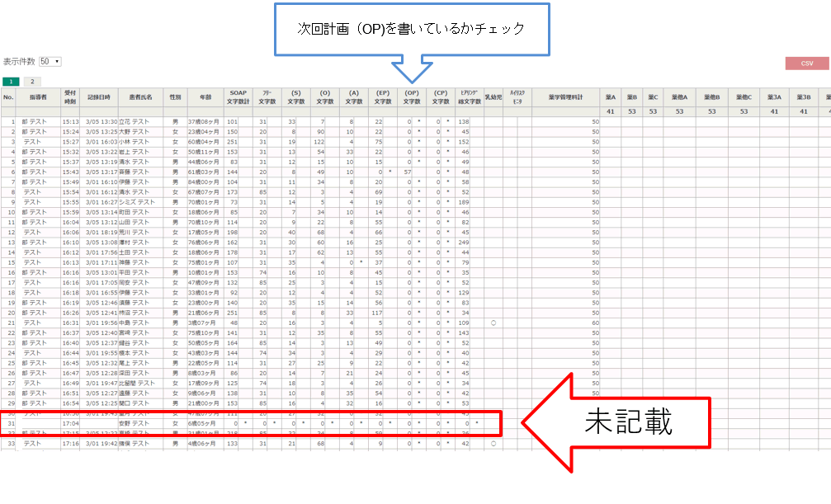Click record date 3/01 16:03
Viewport: 831px width, 504px height.
pyautogui.click(x=102, y=142)
